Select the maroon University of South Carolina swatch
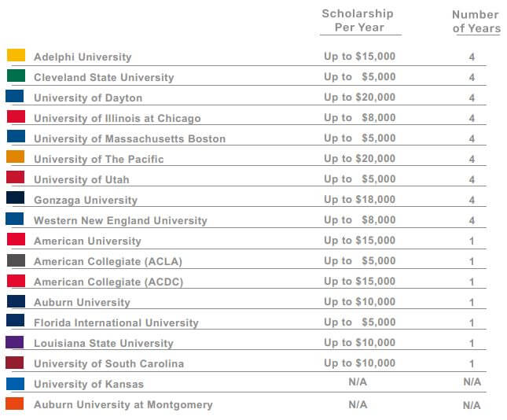Image resolution: width=507 pixels, height=420 pixels. coord(16,363)
